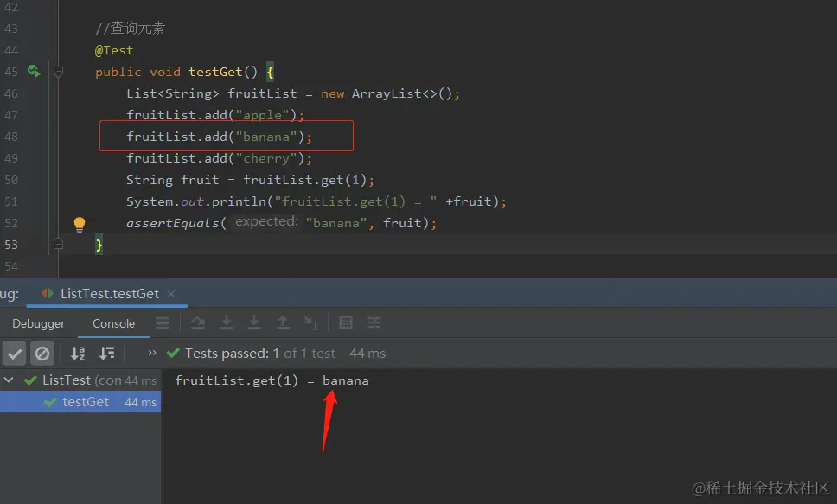
Task: Select the ListTest row in test tree
Action: [x=80, y=380]
